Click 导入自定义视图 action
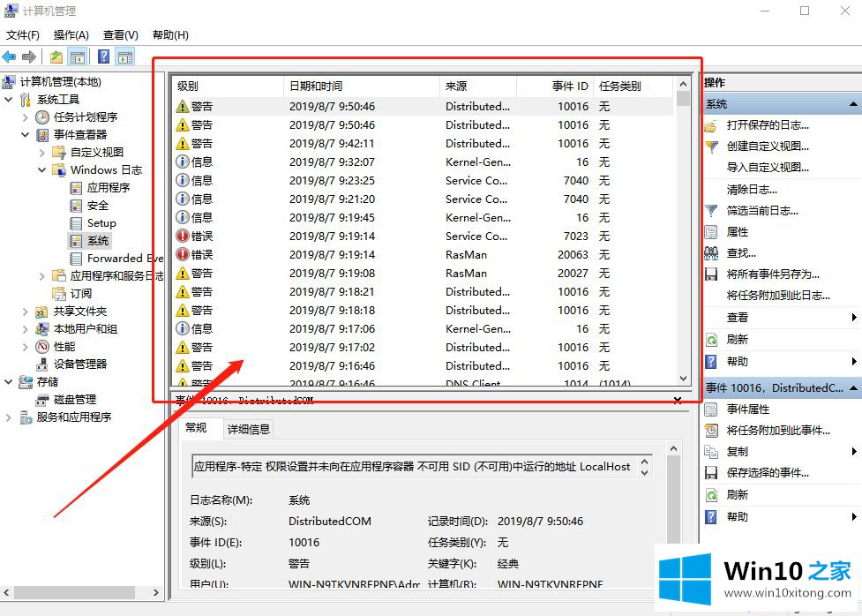The width and height of the screenshot is (862, 616). [x=768, y=167]
